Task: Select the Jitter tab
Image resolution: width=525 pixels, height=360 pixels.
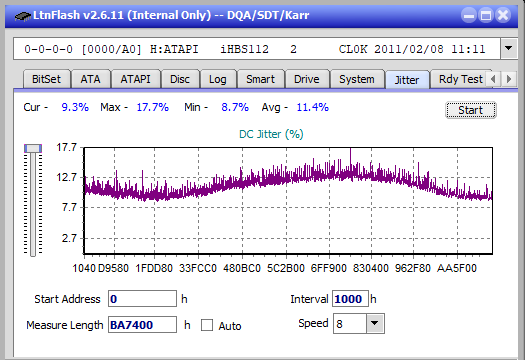Action: 407,80
